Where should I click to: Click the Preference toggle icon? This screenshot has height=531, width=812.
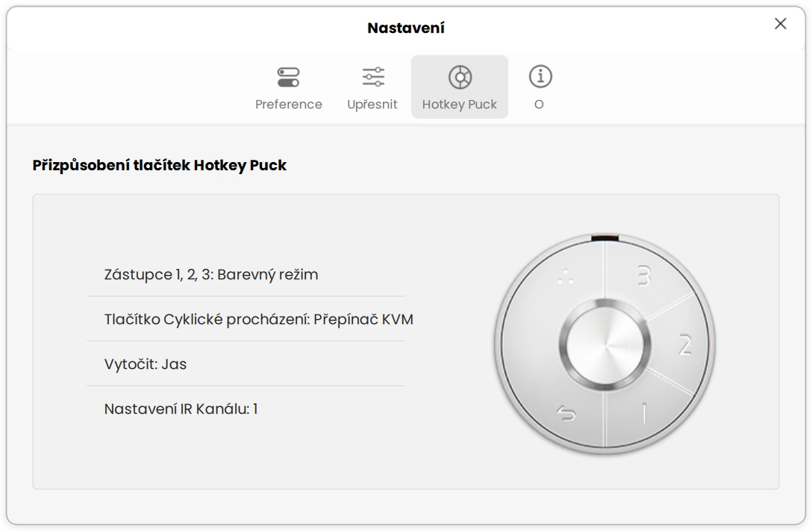pyautogui.click(x=288, y=76)
